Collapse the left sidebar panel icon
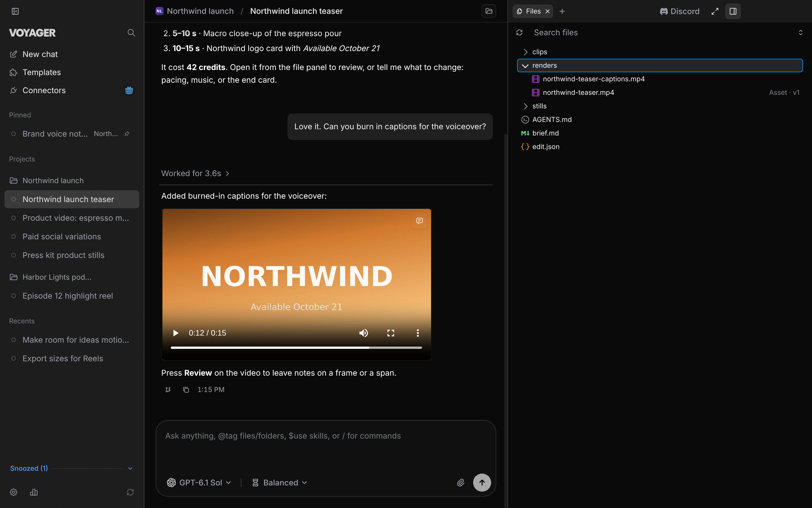The width and height of the screenshot is (812, 508). [15, 11]
